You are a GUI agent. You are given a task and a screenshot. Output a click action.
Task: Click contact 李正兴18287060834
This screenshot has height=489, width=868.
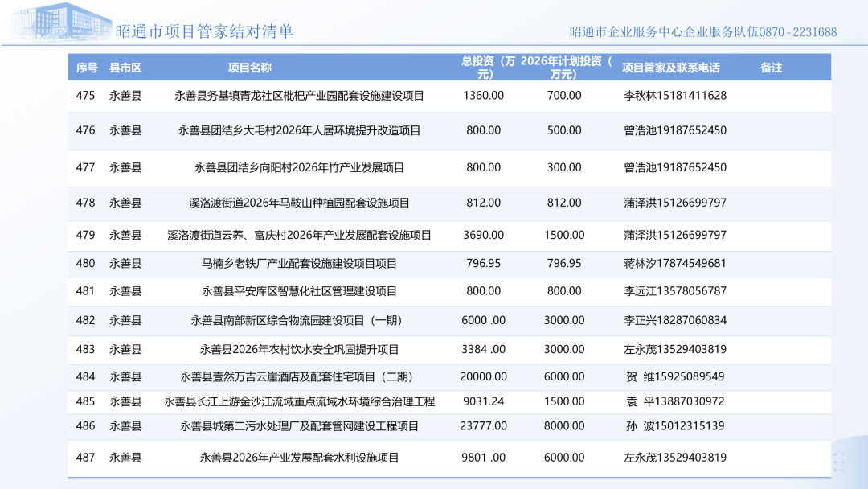click(x=675, y=321)
